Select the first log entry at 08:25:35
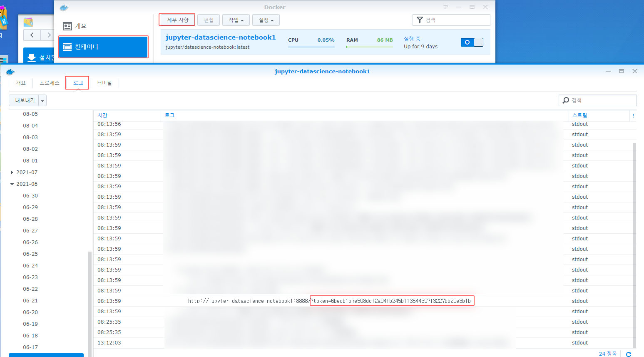Screen dimensions: 644x357 (363, 322)
